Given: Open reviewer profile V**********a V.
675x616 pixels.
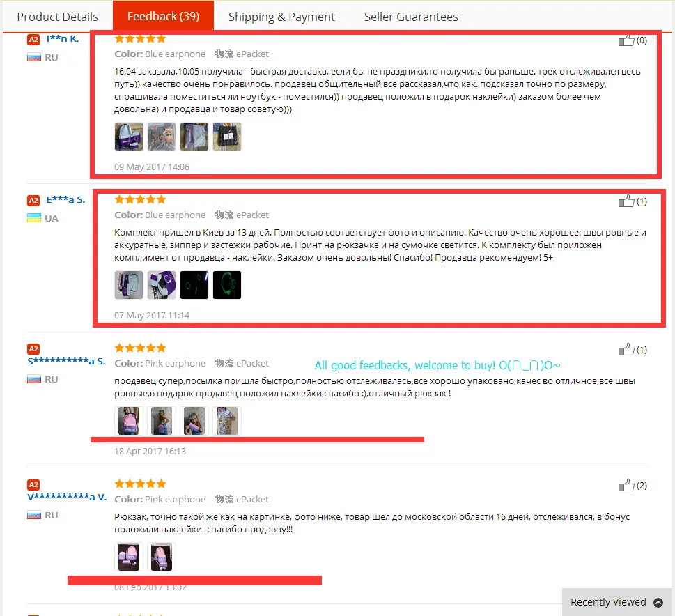Looking at the screenshot, I should click(x=67, y=497).
